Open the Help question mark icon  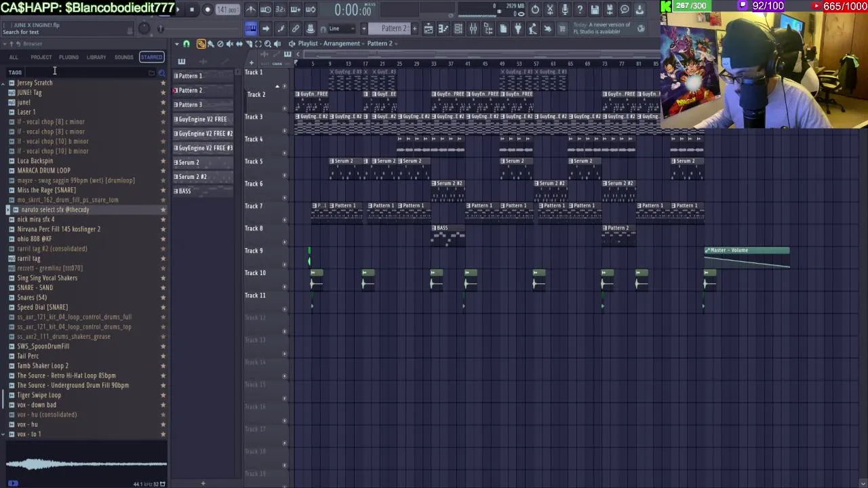click(x=580, y=9)
